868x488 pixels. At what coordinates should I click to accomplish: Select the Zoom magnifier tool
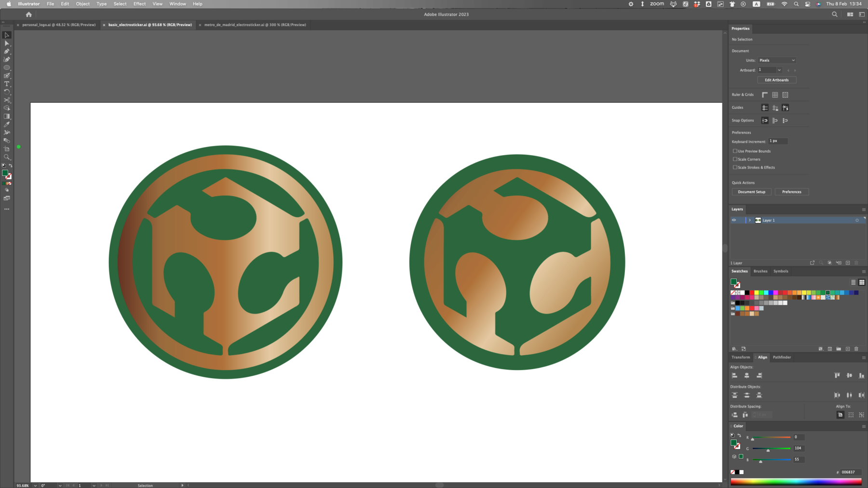(7, 157)
